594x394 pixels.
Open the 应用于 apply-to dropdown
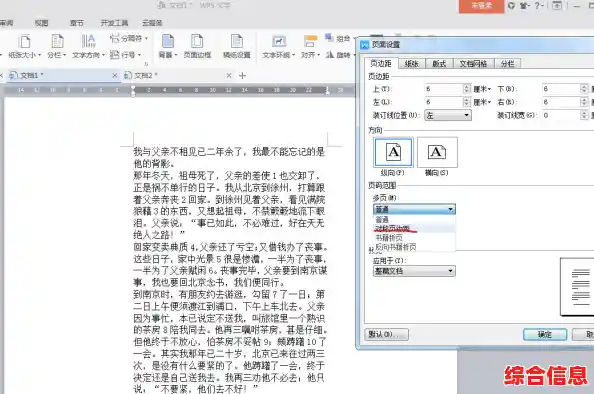pos(414,271)
